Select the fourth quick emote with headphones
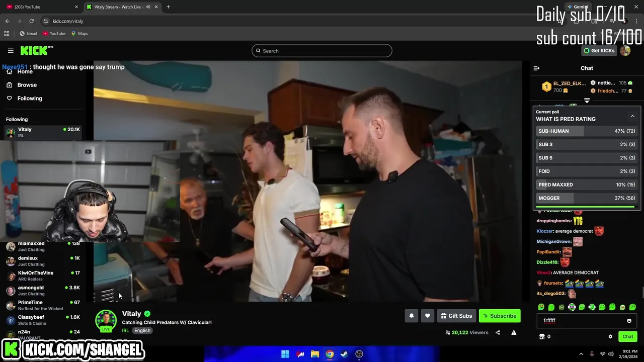This screenshot has height=362, width=644. tap(572, 307)
